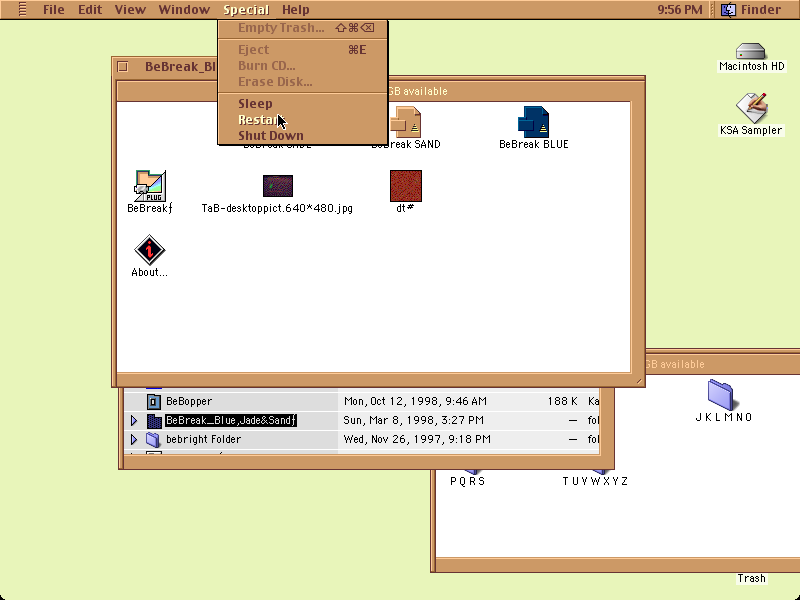Screen dimensions: 800x600
Task: Click the BeBreak_Blue,Jade&Sand folder icon in list
Action: [x=154, y=420]
